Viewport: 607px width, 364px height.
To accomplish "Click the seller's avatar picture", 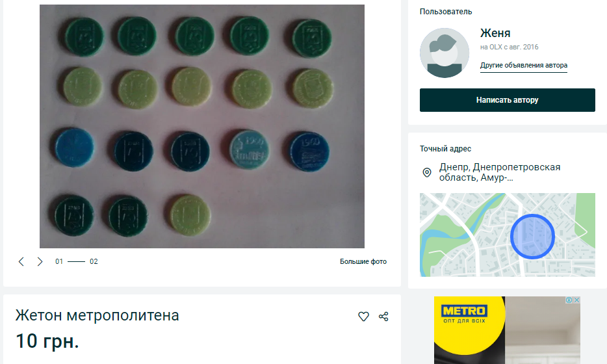I will (445, 53).
